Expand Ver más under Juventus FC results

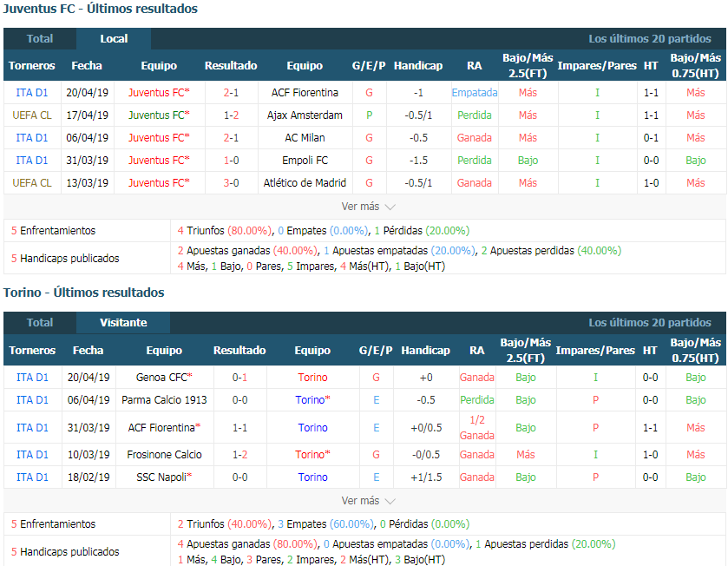[368, 206]
